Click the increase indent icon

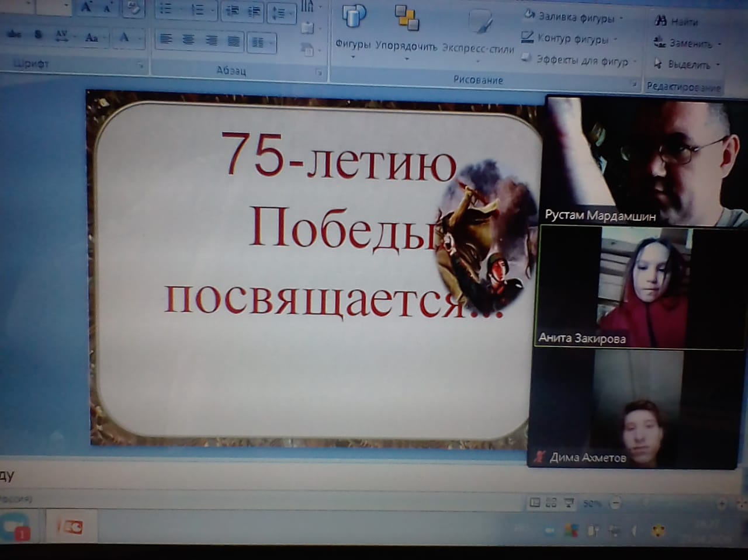(255, 11)
